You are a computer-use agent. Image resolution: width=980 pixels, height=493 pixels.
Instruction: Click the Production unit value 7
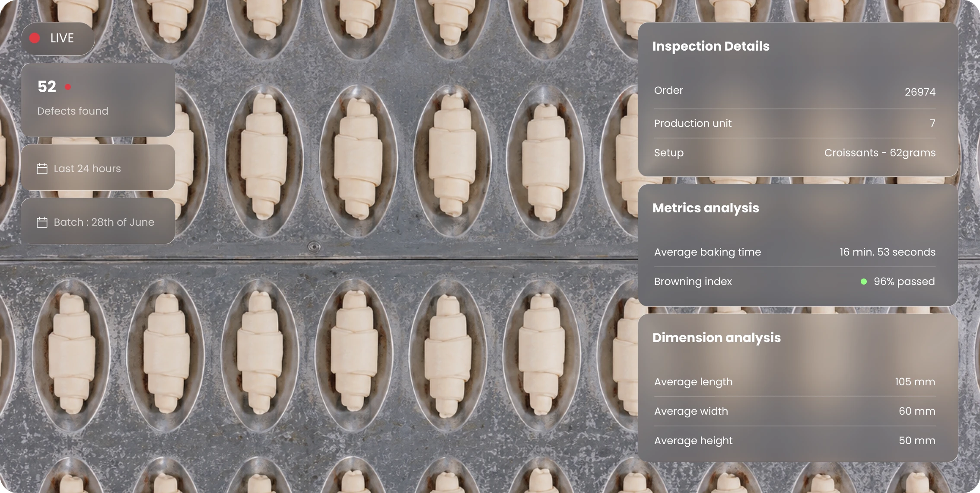932,123
